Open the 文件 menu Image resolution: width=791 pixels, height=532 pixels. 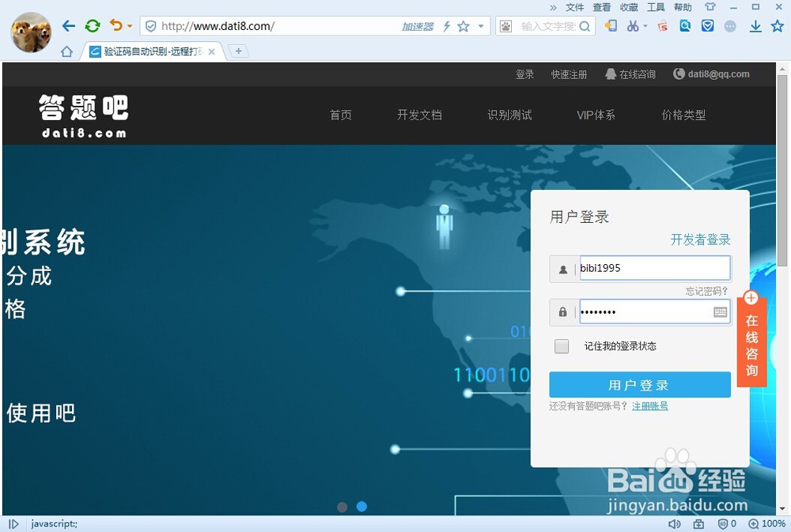click(x=574, y=7)
